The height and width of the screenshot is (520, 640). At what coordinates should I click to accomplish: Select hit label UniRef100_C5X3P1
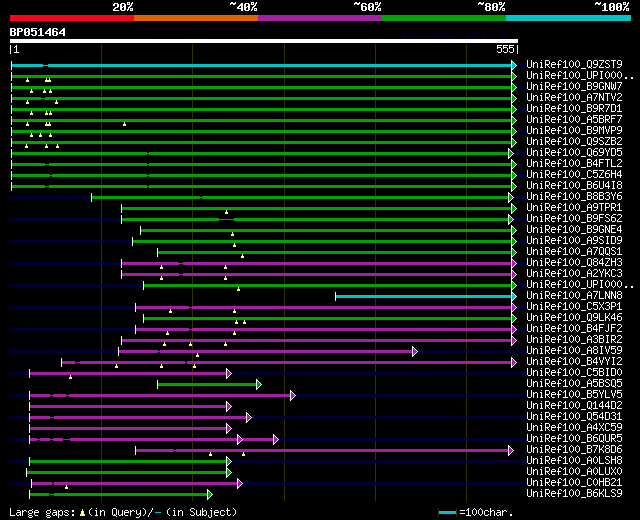click(574, 307)
